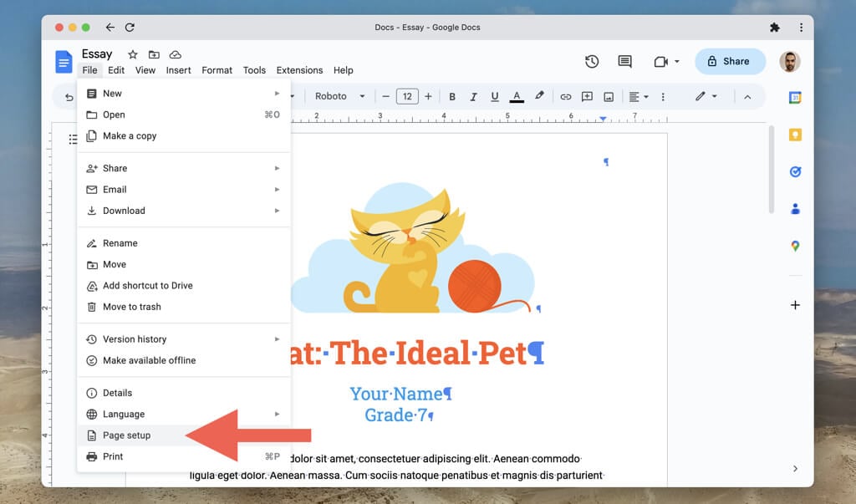Screen dimensions: 856x504
Task: Expand the editing mode pencil dropdown
Action: click(706, 97)
